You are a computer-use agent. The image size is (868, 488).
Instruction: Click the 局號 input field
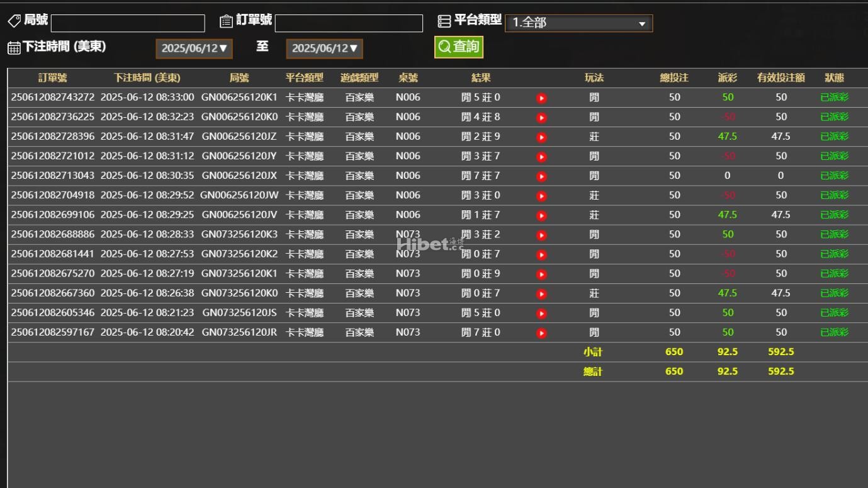[x=128, y=23]
